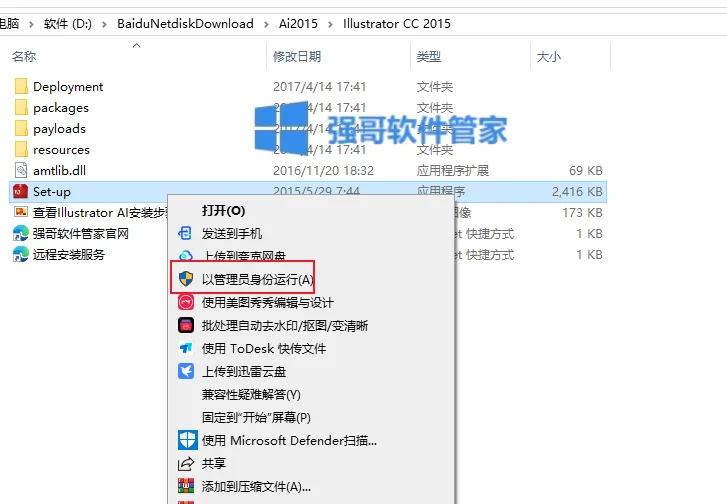Expand the chevron after 软件 (D:)

[104, 24]
